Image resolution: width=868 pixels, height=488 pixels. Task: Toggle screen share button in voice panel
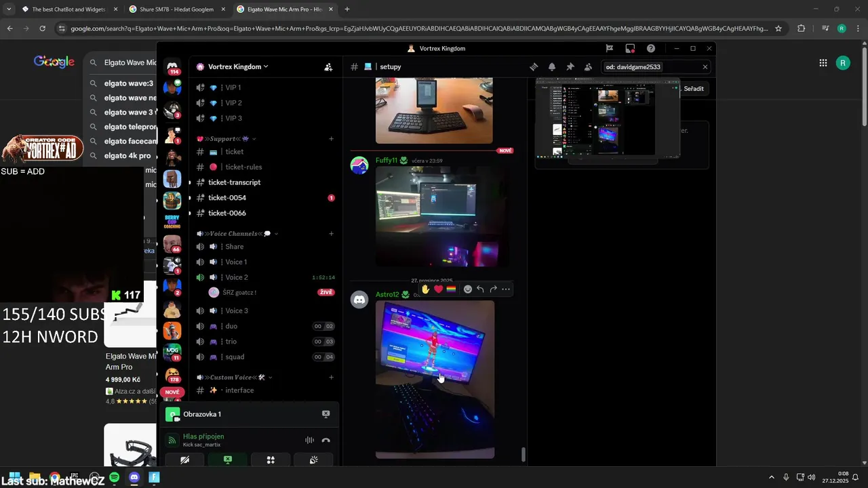(x=228, y=460)
